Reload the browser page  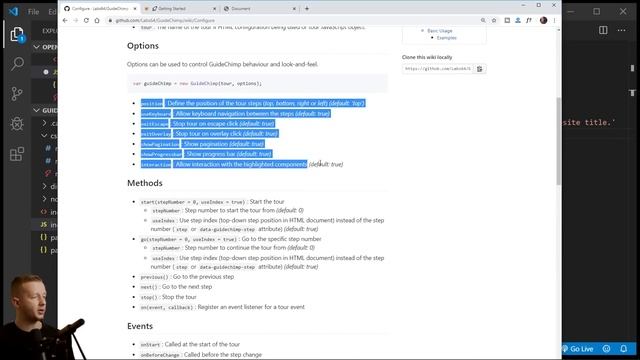pyautogui.click(x=86, y=20)
